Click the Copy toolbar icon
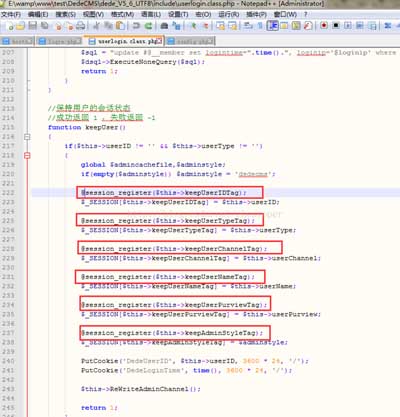 pos(108,26)
